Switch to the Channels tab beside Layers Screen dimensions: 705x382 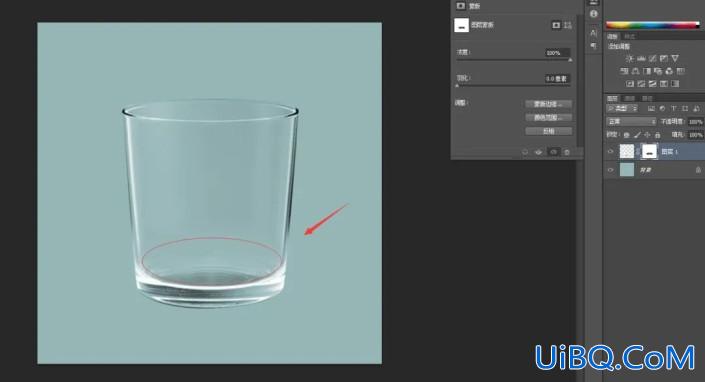(629, 98)
